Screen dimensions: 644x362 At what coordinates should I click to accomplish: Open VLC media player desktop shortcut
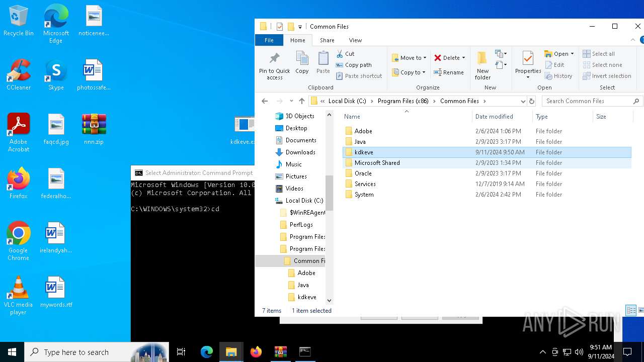click(x=18, y=296)
